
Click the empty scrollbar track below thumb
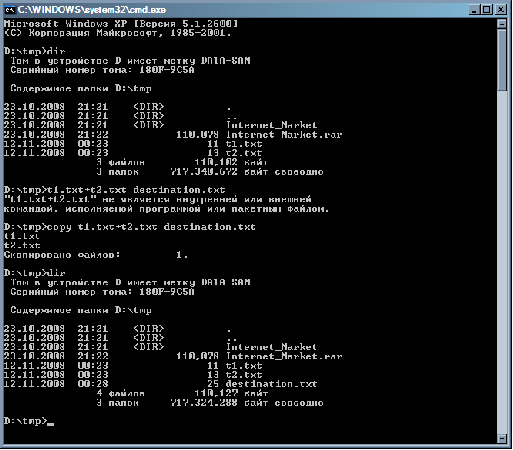[x=502, y=262]
